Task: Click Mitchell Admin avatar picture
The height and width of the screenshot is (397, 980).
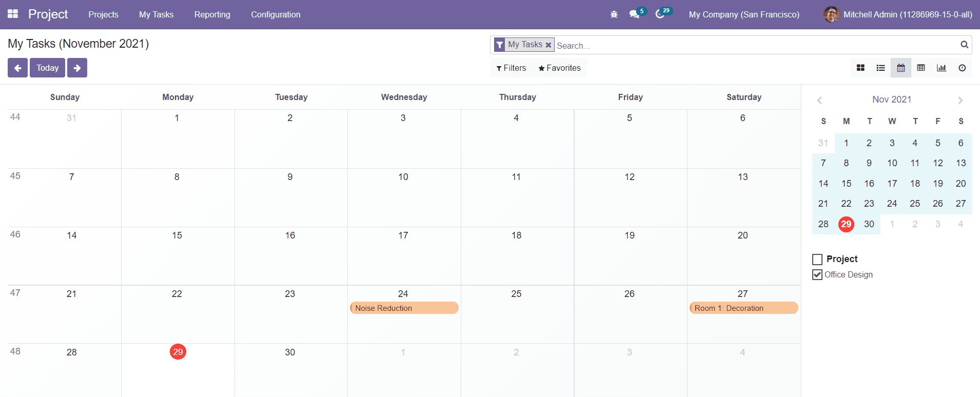Action: point(831,14)
